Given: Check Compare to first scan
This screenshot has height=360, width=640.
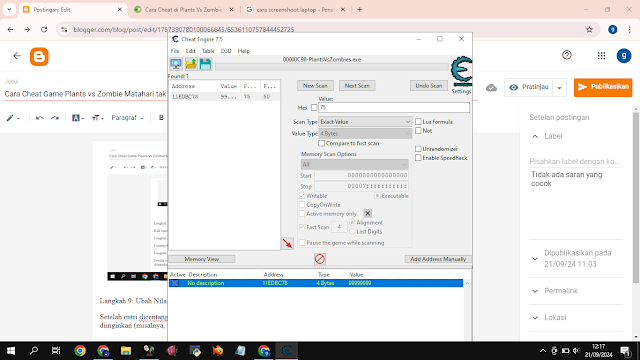Looking at the screenshot, I should point(322,143).
